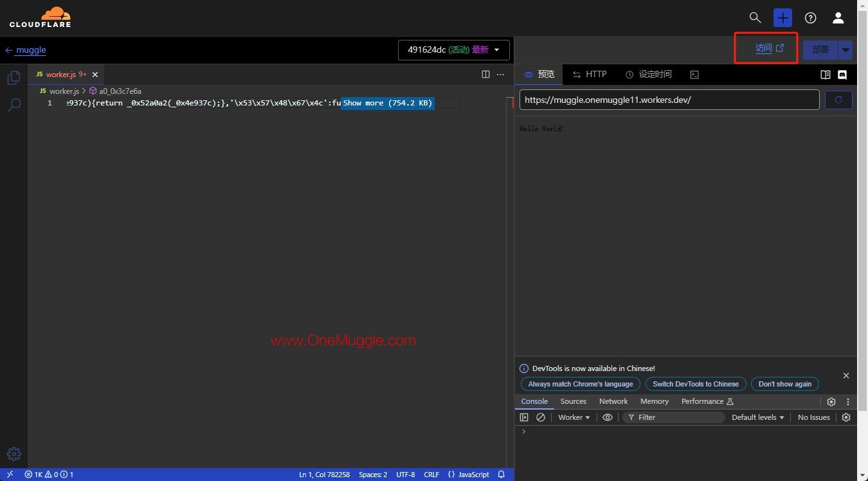868x481 pixels.
Task: Toggle live expression eye icon
Action: (x=607, y=417)
